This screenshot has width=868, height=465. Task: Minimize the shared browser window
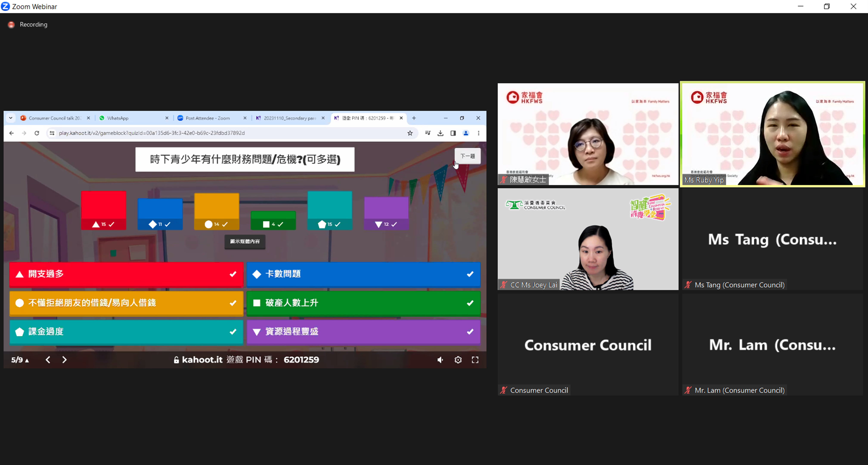point(445,118)
